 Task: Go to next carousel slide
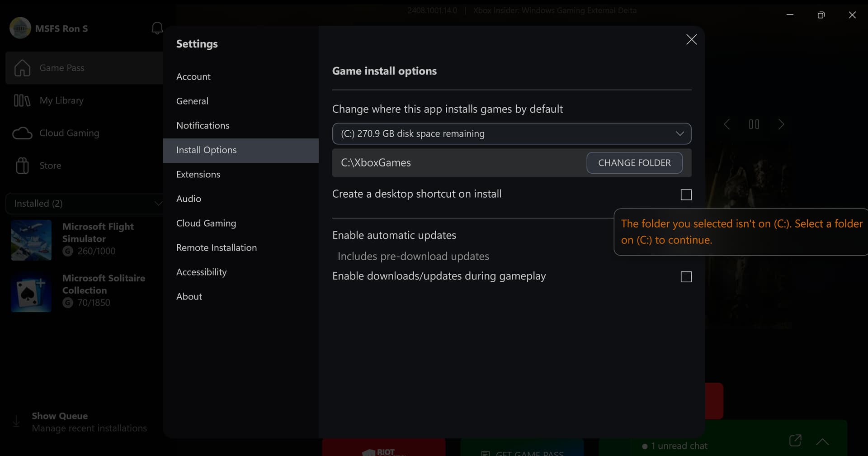coord(781,124)
